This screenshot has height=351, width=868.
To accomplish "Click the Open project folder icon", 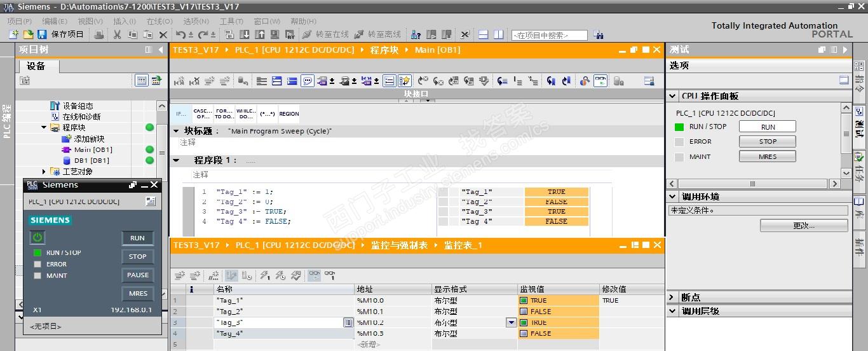I will tap(28, 34).
